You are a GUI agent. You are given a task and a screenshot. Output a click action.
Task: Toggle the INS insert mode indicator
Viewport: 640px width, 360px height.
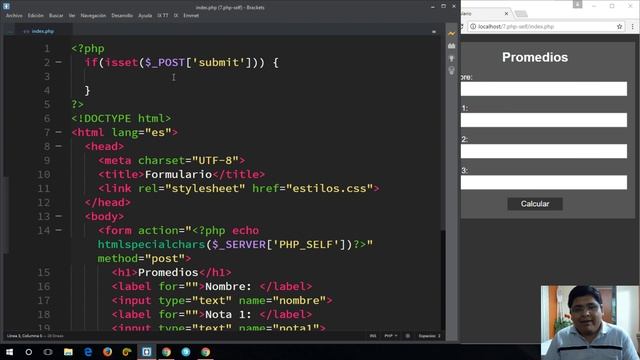373,336
